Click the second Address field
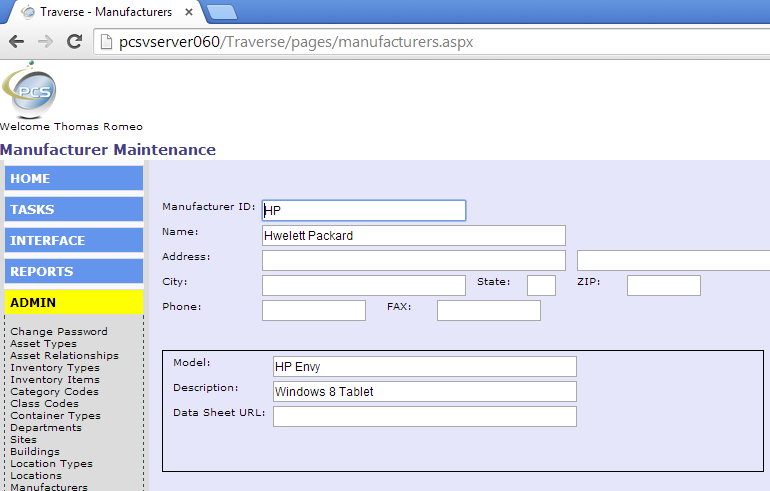Screen dimensions: 770x491 click(x=673, y=260)
